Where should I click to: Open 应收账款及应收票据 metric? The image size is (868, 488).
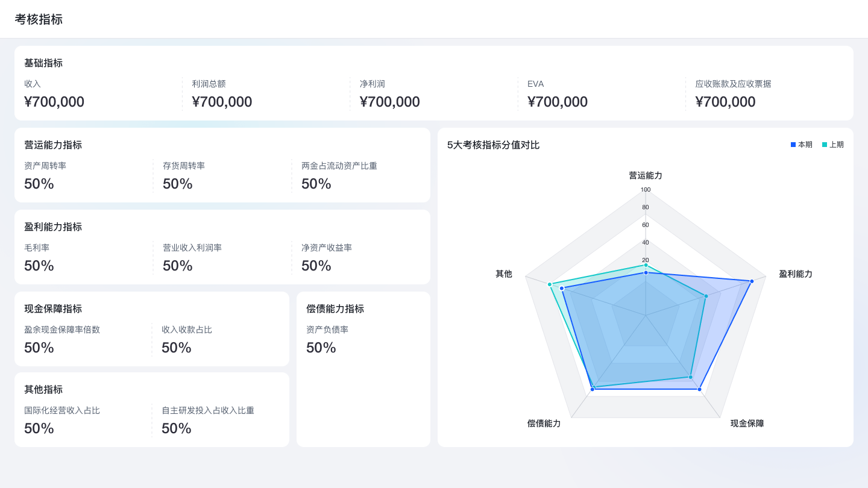pos(734,93)
